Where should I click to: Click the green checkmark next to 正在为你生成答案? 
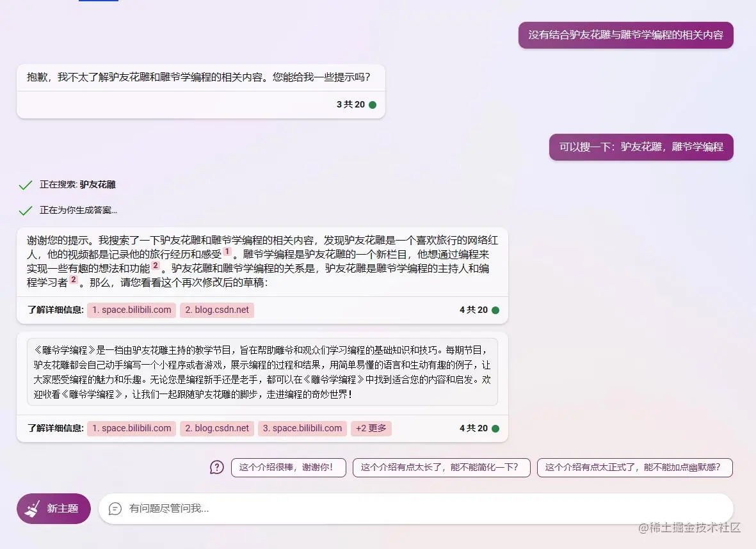(25, 211)
